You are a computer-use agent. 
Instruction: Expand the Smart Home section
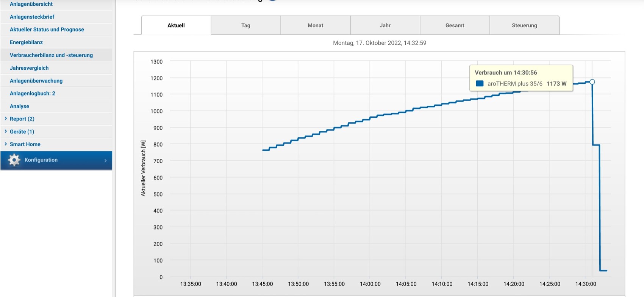pyautogui.click(x=25, y=144)
